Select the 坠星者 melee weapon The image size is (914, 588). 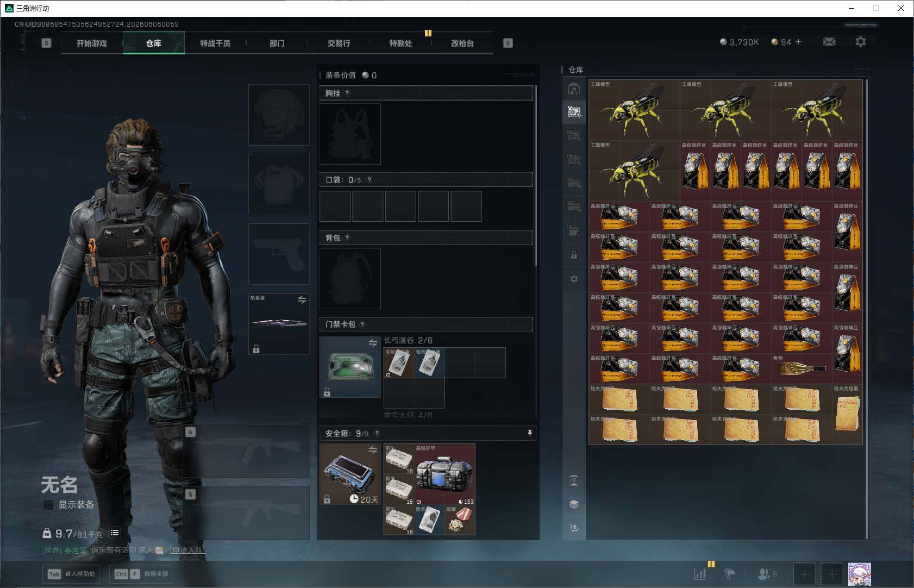(x=279, y=324)
